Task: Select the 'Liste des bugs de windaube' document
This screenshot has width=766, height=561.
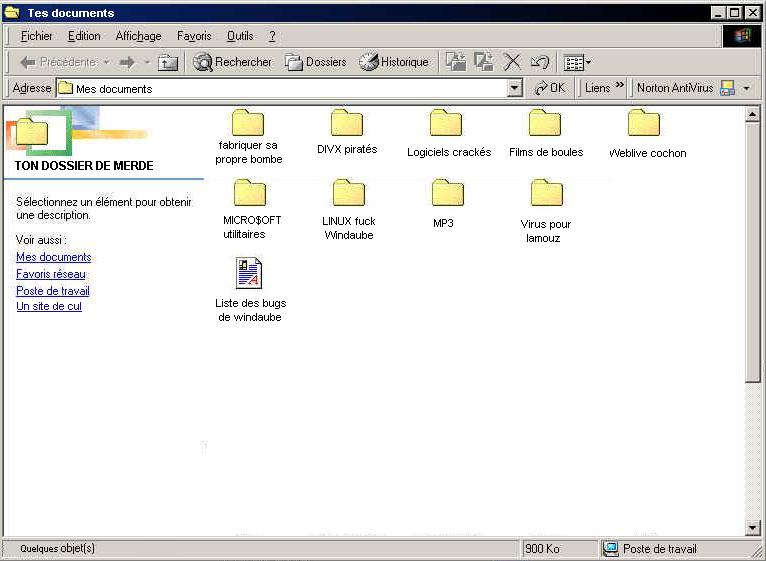Action: 250,289
